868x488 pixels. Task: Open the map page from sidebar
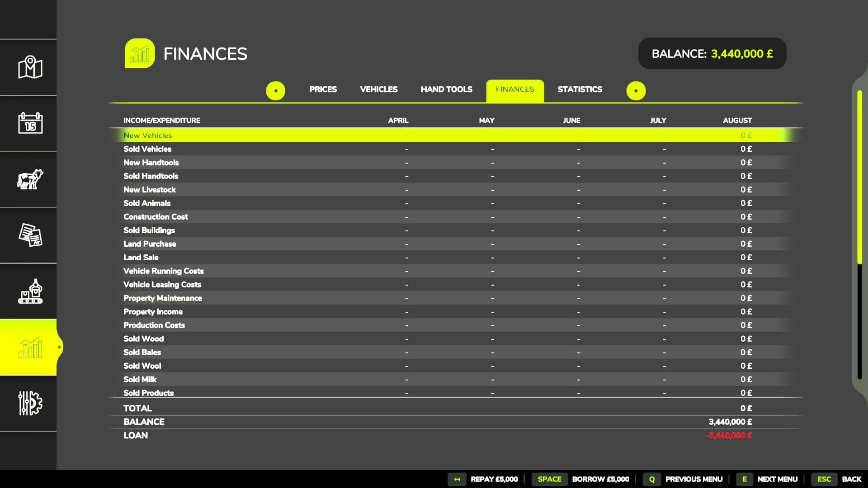point(30,67)
